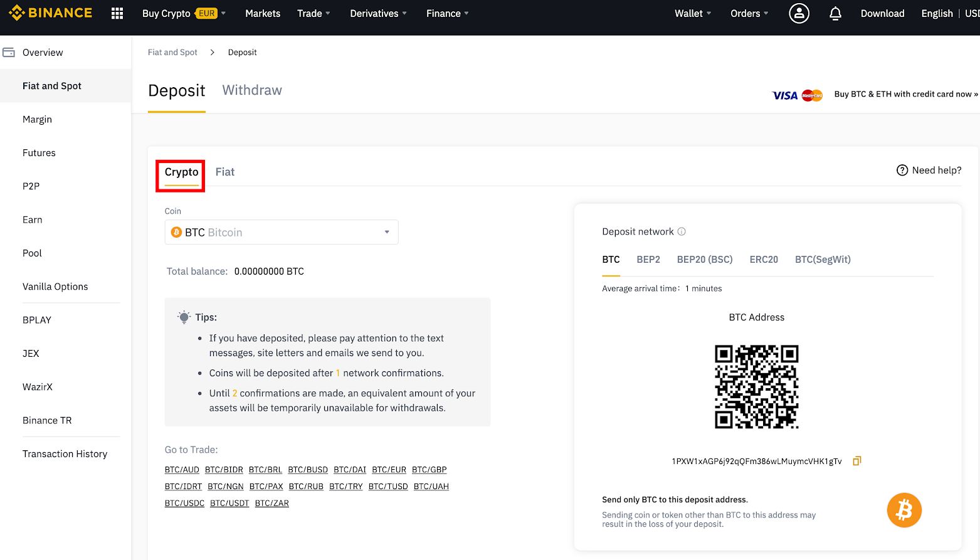
Task: Expand the Derivatives dropdown menu
Action: point(378,13)
